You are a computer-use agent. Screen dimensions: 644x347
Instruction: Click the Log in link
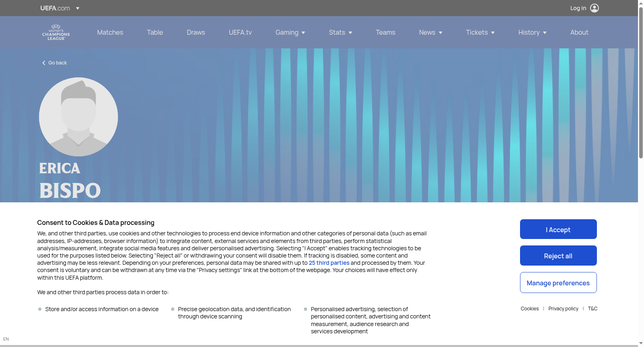[x=578, y=8]
